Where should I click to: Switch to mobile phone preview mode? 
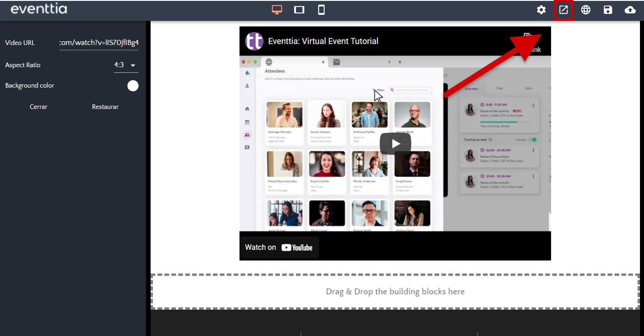coord(321,10)
